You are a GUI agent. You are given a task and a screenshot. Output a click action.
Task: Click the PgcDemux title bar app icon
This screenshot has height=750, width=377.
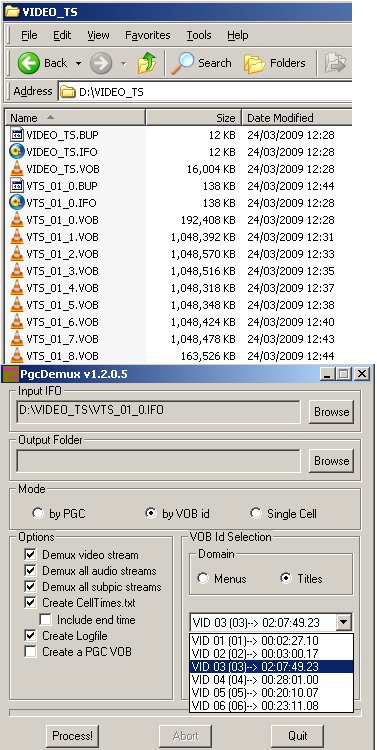pos(10,374)
